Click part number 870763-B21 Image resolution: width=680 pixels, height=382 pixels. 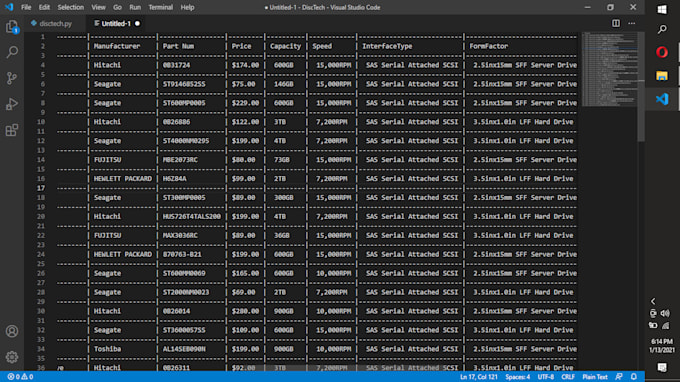click(182, 255)
